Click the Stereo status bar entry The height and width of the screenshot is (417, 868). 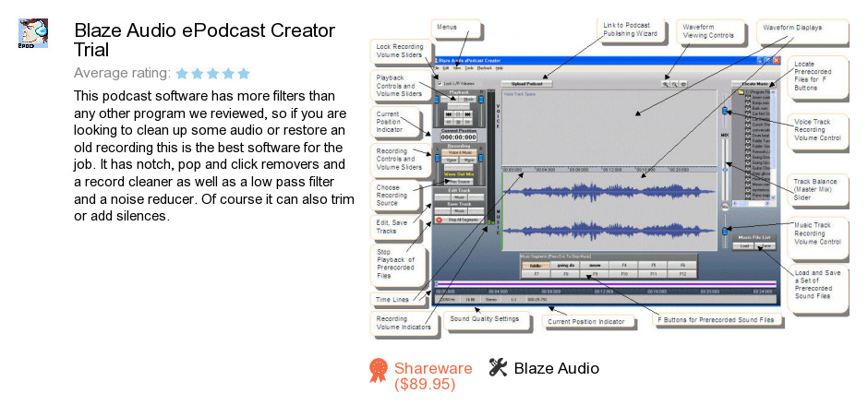click(x=491, y=299)
